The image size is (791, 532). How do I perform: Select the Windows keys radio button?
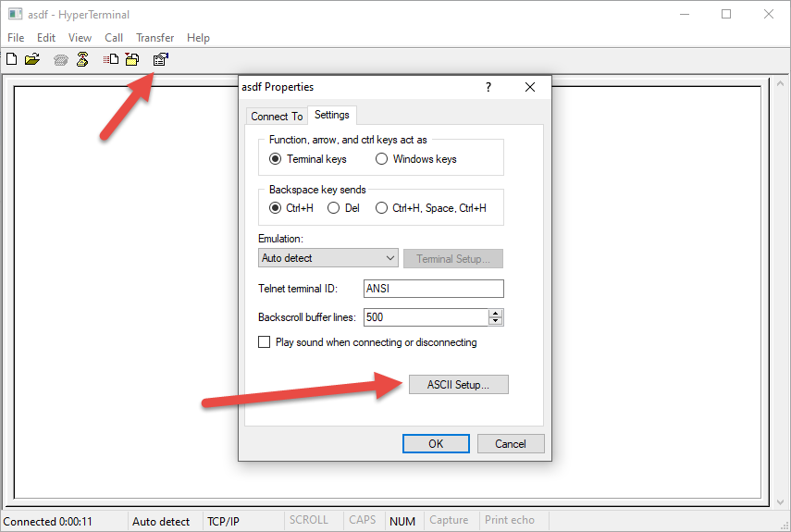[x=381, y=159]
